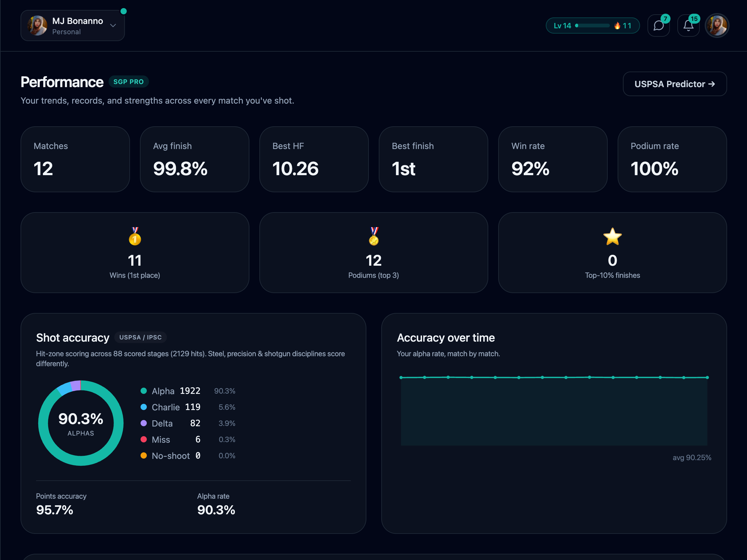Expand the MJ Bonanno account switcher chevron

click(x=113, y=25)
